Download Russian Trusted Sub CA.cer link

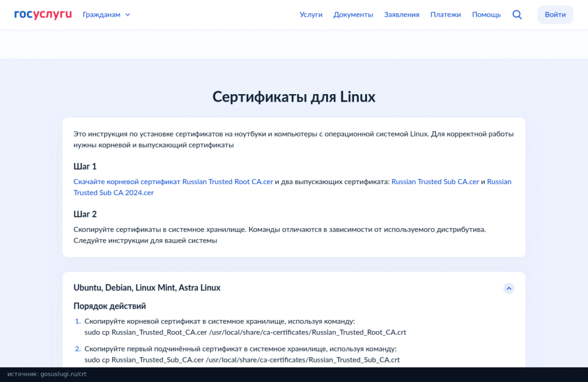coord(435,182)
